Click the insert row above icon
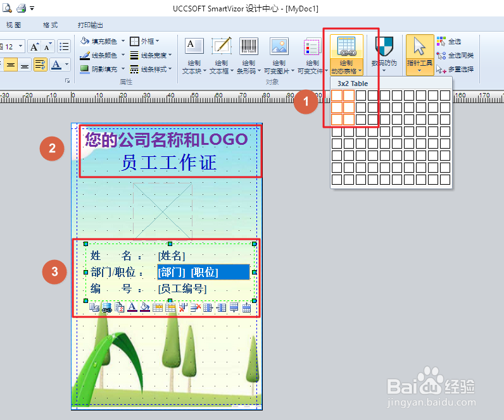The width and height of the screenshot is (504, 420). 246,307
